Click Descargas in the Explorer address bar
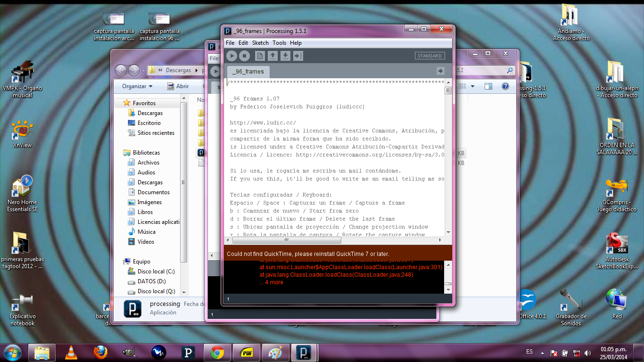Viewport: 644px width, 362px height. 178,70
